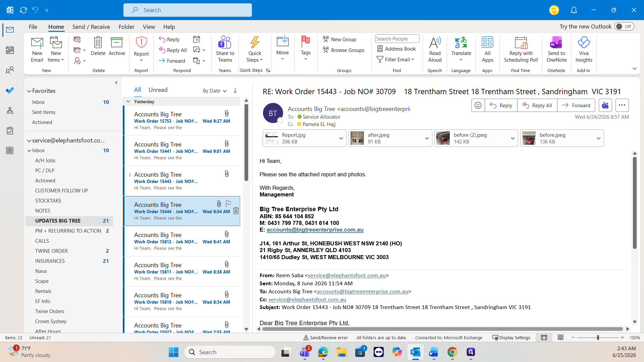The width and height of the screenshot is (644, 362).
Task: Click the Search People field
Action: (397, 39)
